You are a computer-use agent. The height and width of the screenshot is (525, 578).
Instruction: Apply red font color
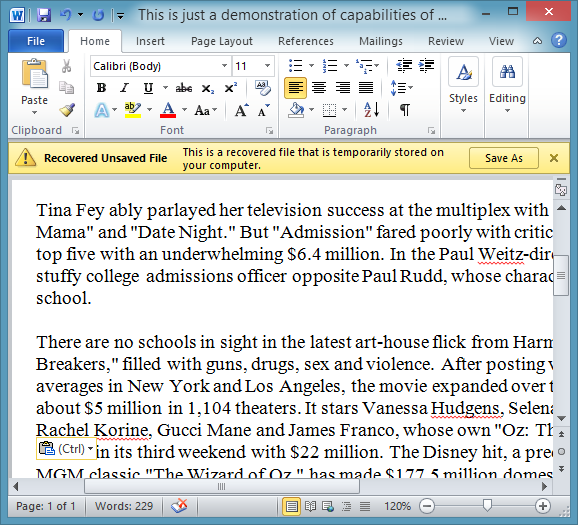168,110
